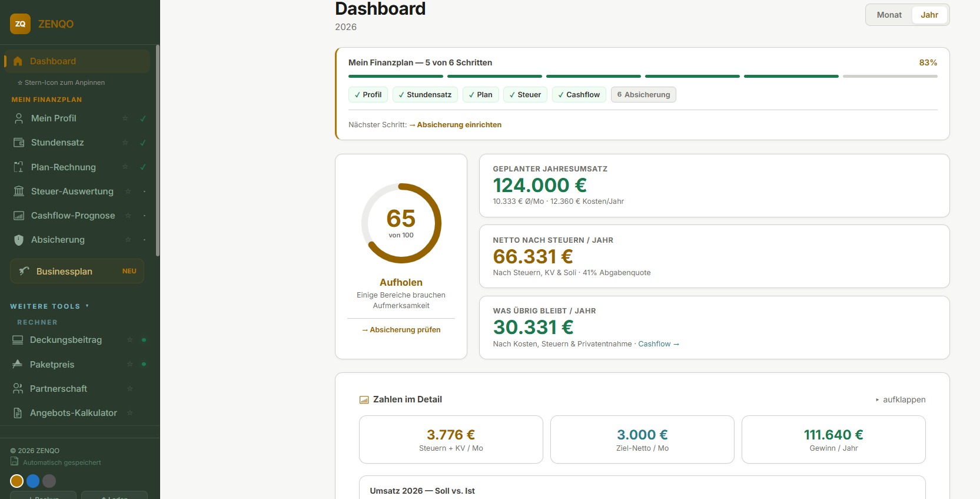Open Dashboard via its home icon
This screenshot has height=499, width=980.
tap(18, 61)
